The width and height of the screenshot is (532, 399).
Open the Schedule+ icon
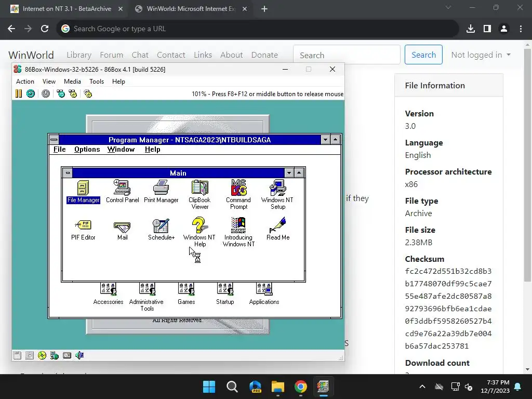point(161,229)
